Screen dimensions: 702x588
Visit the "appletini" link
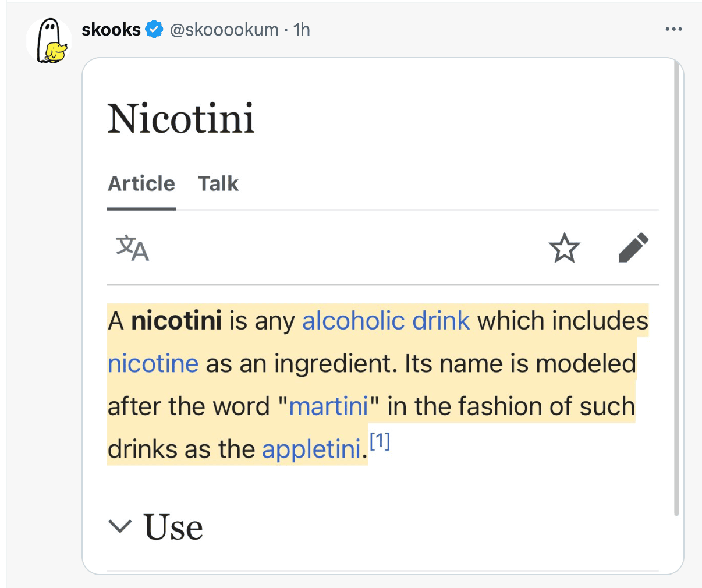pos(311,449)
